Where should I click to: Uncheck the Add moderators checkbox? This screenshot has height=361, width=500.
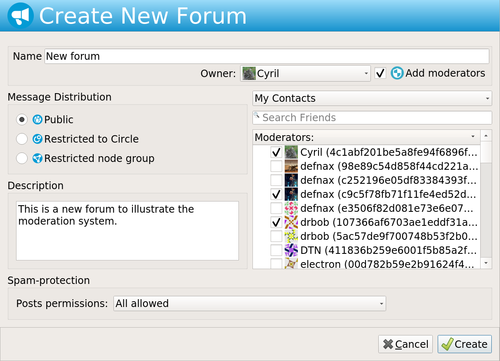point(380,73)
